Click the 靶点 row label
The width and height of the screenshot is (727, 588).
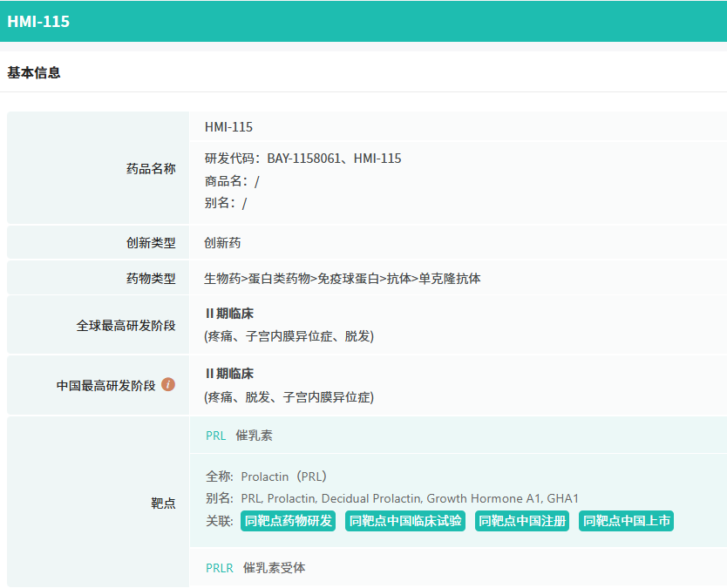163,503
